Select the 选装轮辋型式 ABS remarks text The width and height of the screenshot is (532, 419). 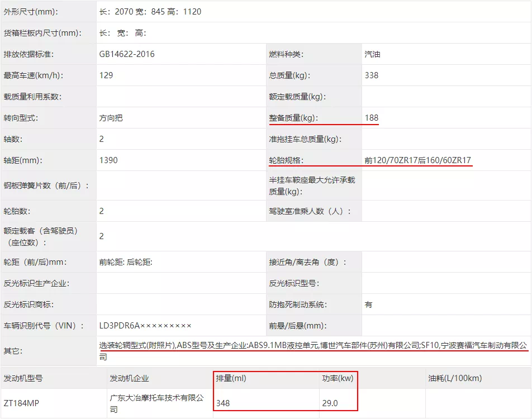[x=313, y=351]
